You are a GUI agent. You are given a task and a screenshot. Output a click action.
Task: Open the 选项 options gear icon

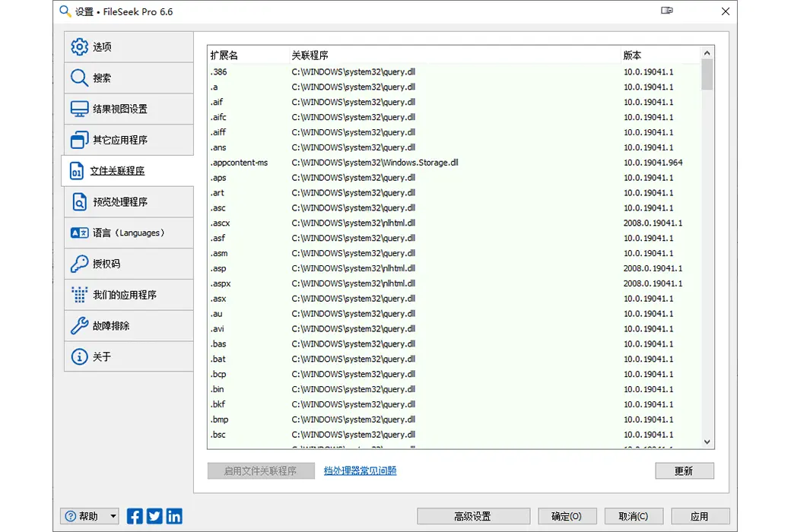tap(79, 47)
